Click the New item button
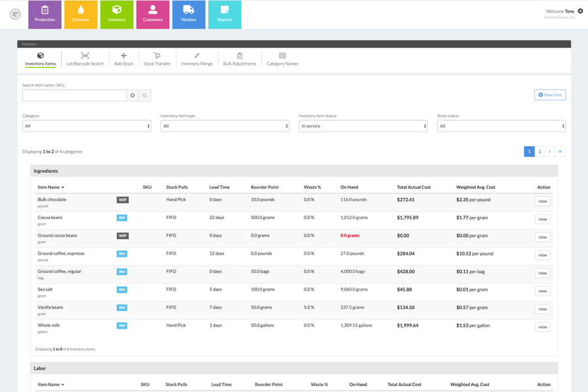 549,95
